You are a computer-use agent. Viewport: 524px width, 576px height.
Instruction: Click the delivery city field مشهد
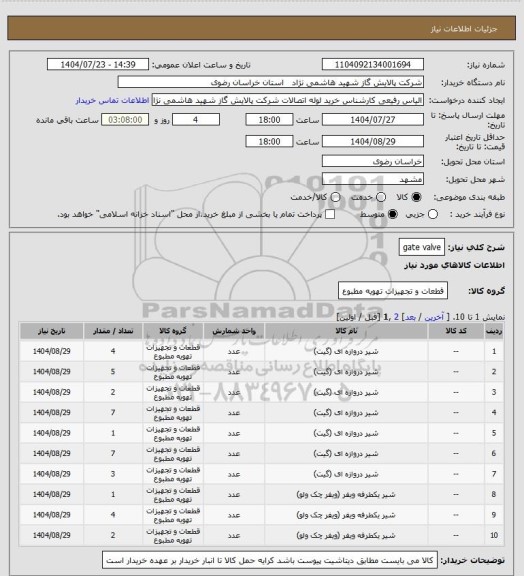(373, 179)
